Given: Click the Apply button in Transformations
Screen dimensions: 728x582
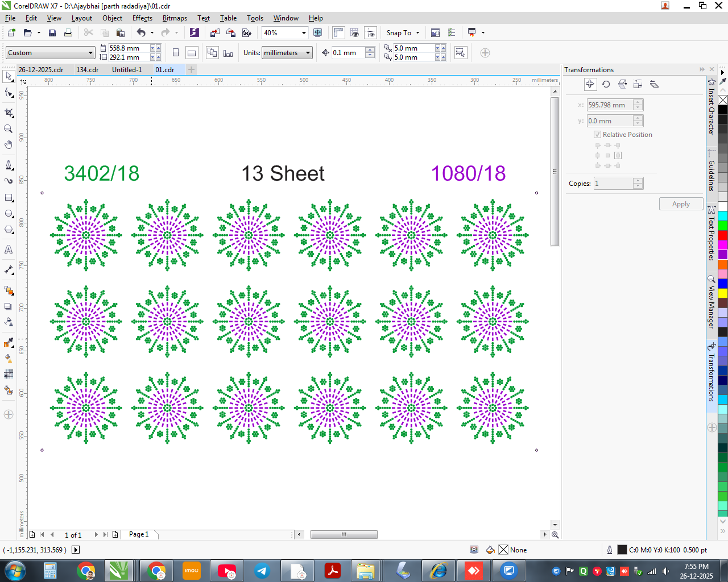Looking at the screenshot, I should (x=681, y=204).
